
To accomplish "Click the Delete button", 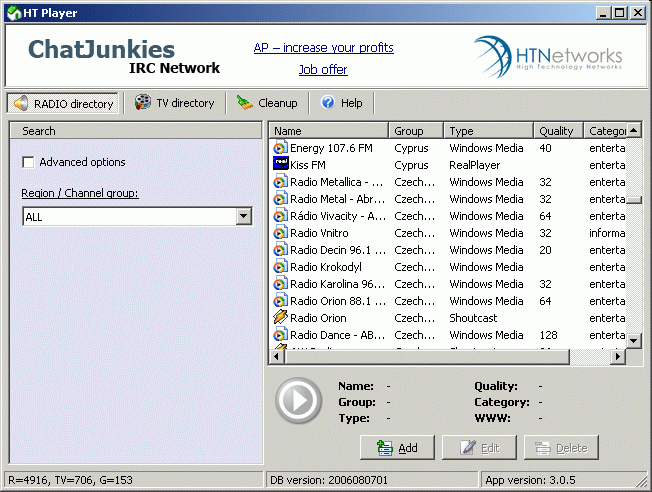I will click(561, 447).
